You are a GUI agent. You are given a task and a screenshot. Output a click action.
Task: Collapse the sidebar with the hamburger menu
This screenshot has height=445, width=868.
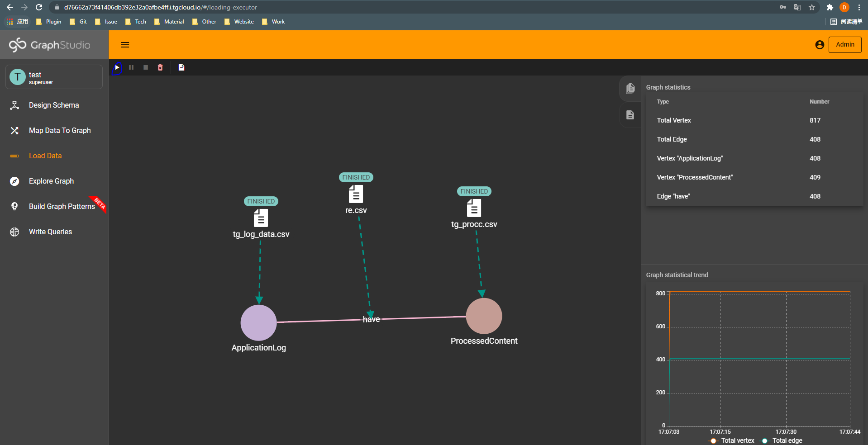click(125, 44)
